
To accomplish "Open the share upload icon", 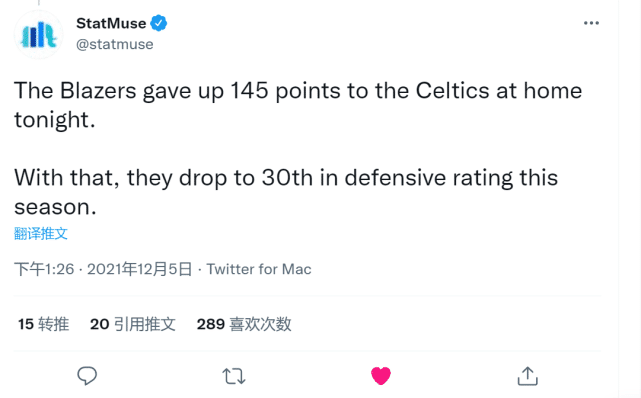I will [x=527, y=376].
